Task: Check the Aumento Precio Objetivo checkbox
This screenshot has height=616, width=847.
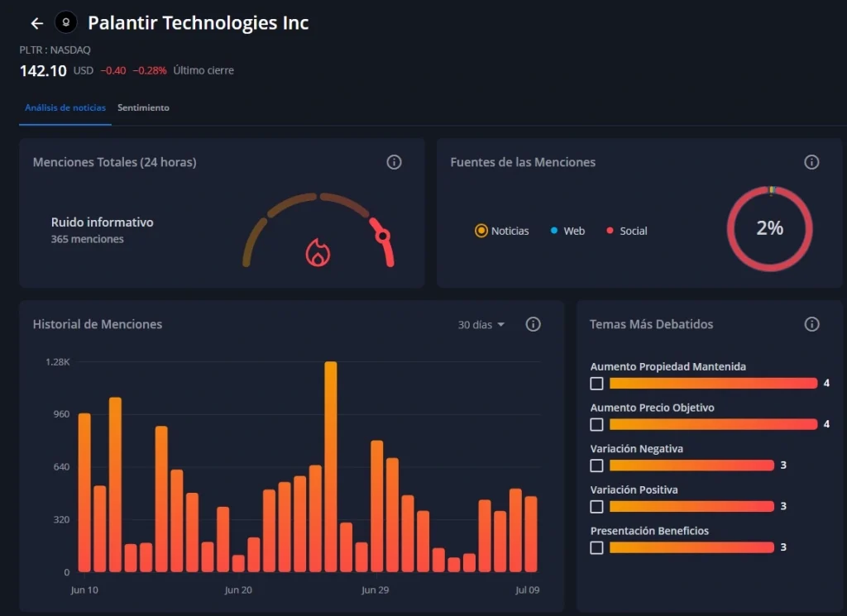Action: [x=596, y=424]
